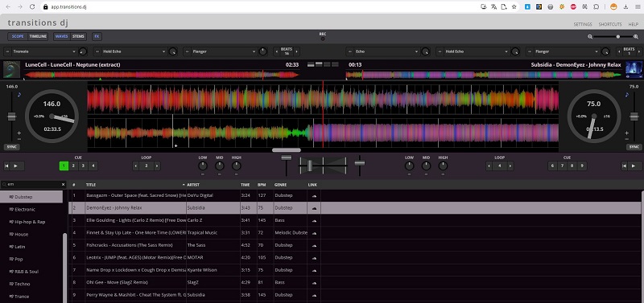Open the right deck Hold Echo dropdown

point(477,51)
